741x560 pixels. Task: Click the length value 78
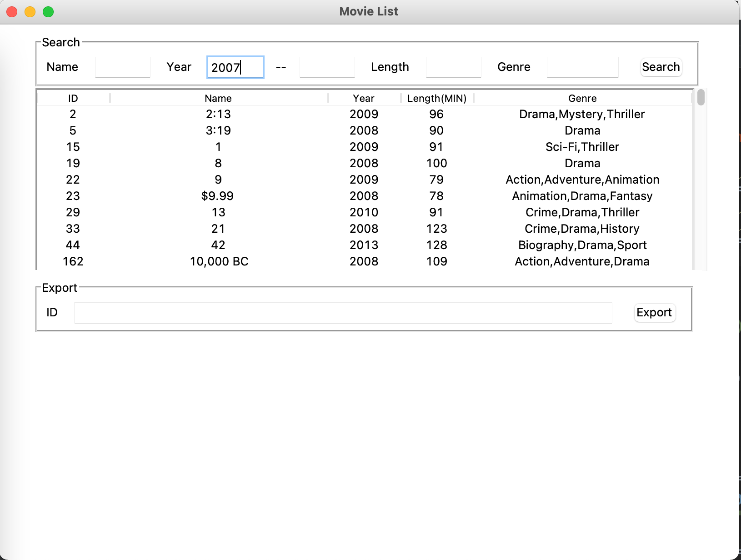(x=436, y=196)
